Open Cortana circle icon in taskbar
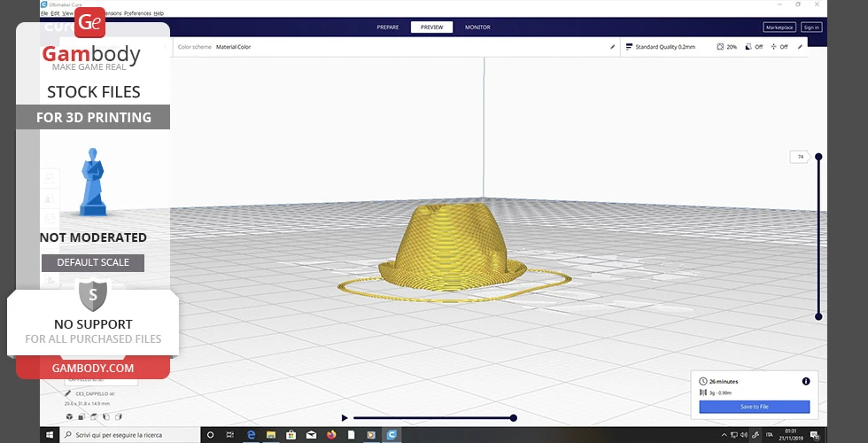 210,435
